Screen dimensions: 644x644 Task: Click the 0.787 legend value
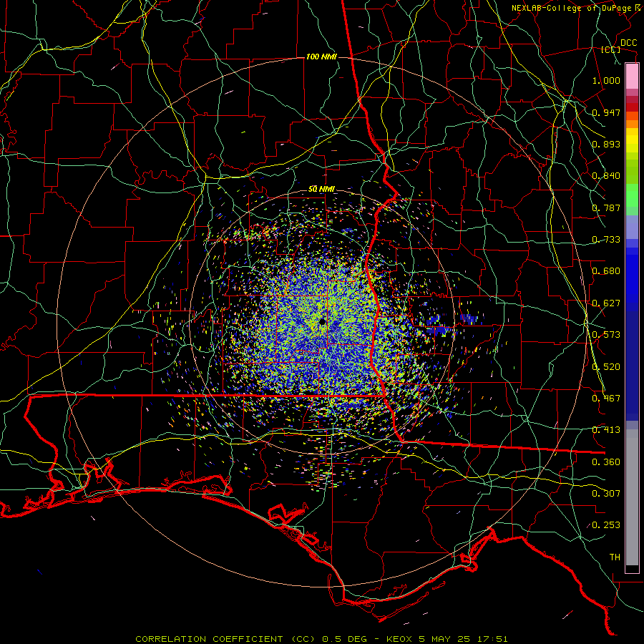coord(606,208)
